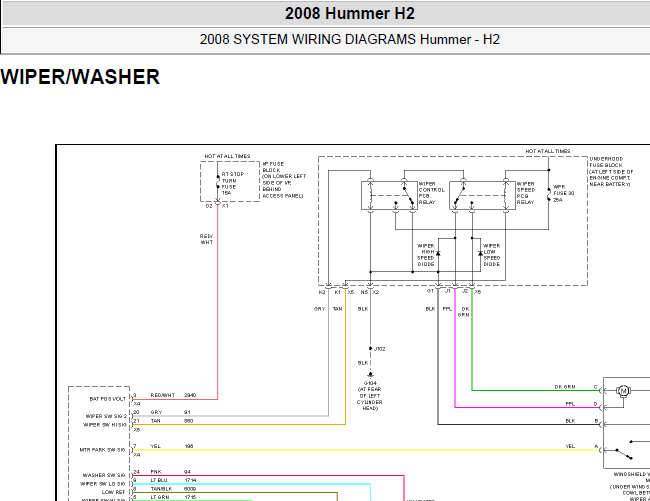The image size is (650, 501).
Task: Click the "G104 (AT REAR OF LEFT CYLINDER HEAD)" text
Action: [x=370, y=396]
